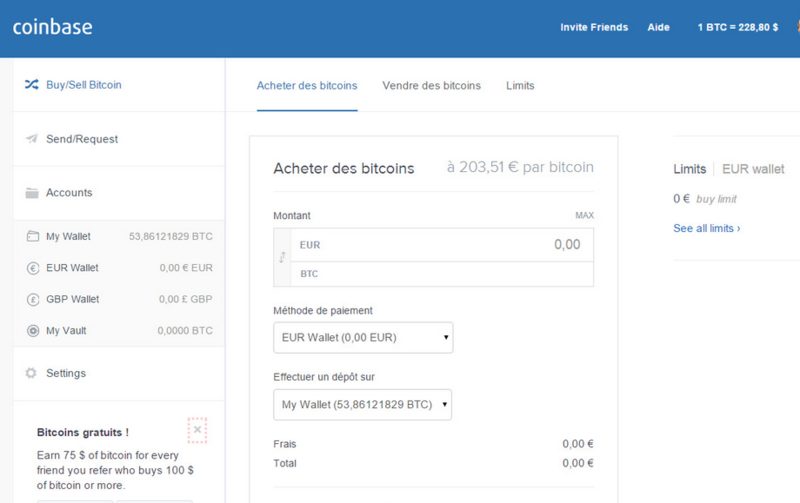Click the Frais fee label
The height and width of the screenshot is (503, 800).
click(x=285, y=444)
